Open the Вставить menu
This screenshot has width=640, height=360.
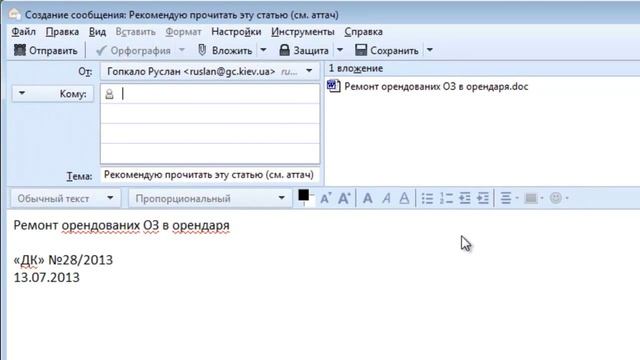click(135, 32)
